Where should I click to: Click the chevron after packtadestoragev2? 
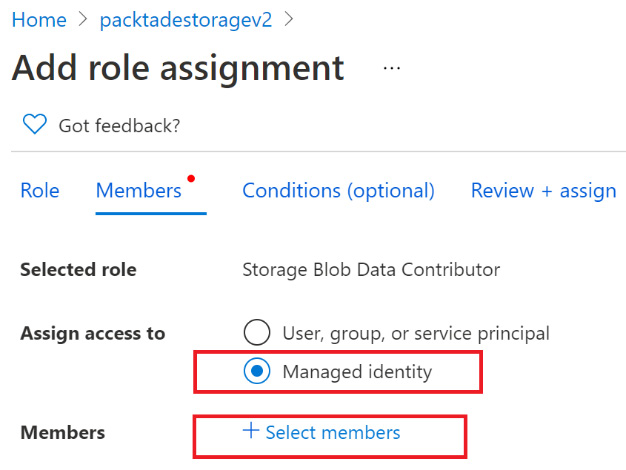click(x=290, y=20)
